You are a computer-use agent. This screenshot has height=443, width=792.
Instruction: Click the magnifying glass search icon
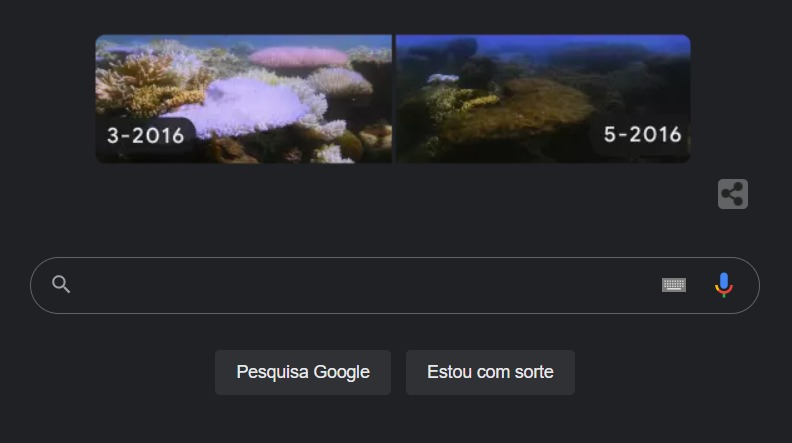click(x=61, y=284)
